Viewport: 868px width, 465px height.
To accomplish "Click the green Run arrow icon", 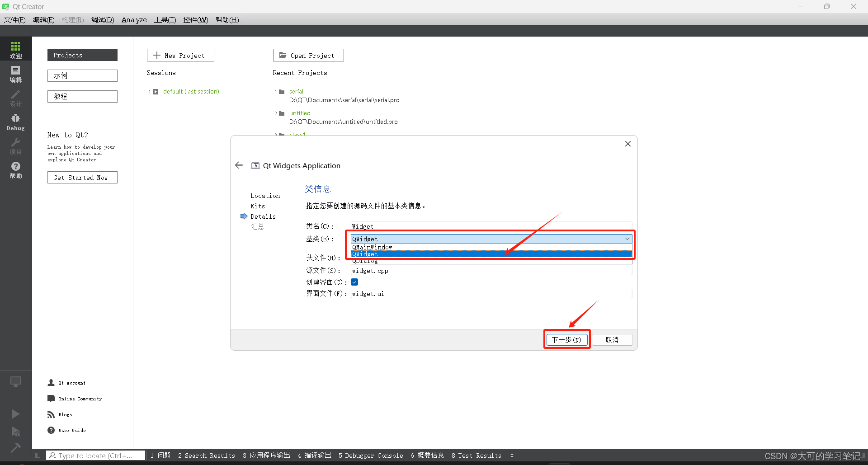I will point(15,413).
